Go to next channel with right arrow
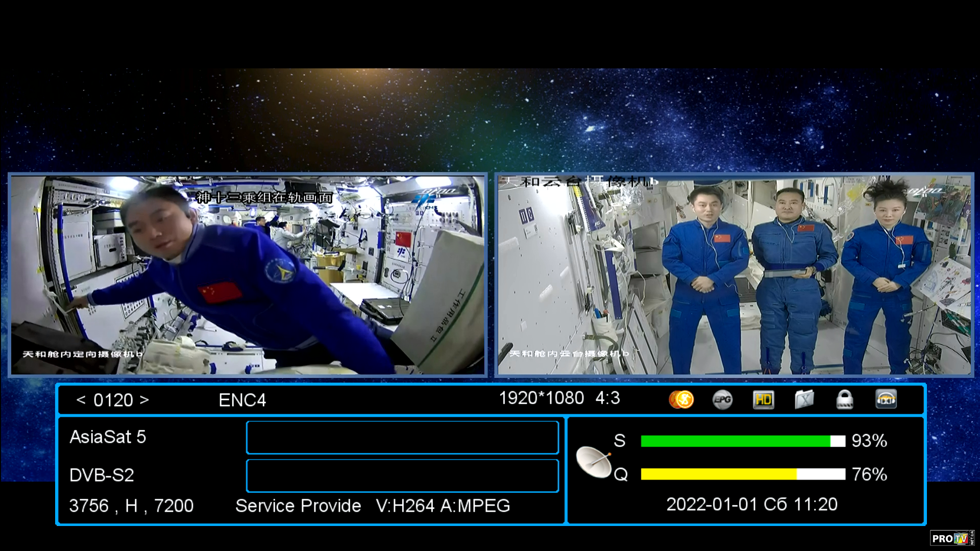Viewport: 980px width, 551px height. tap(144, 400)
